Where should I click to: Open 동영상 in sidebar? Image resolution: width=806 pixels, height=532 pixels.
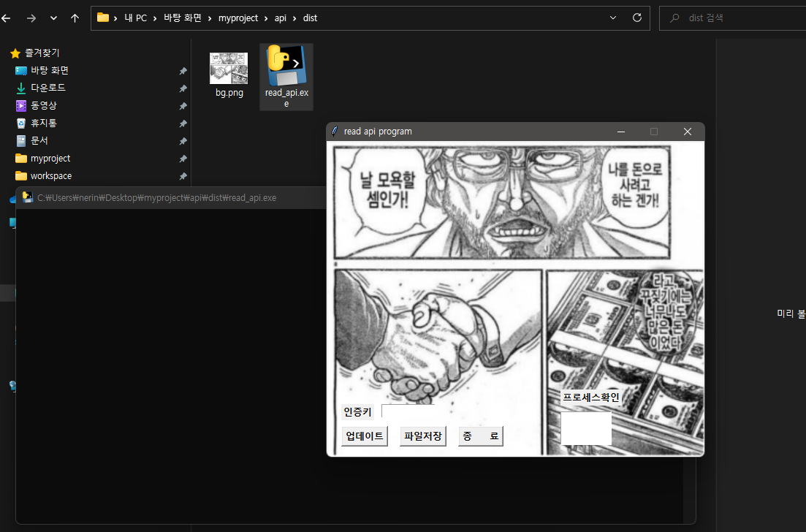point(44,105)
